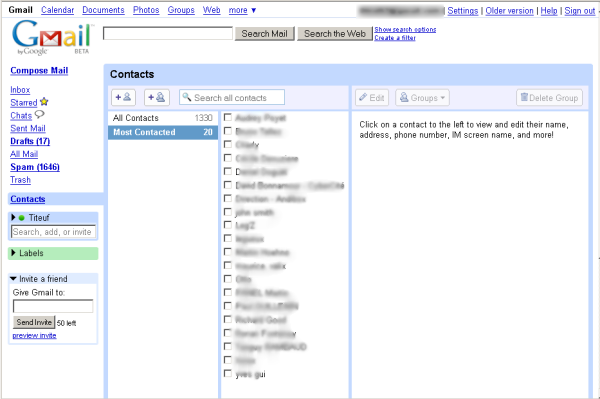The image size is (600, 399).
Task: Click the Send Invite button
Action: click(34, 322)
